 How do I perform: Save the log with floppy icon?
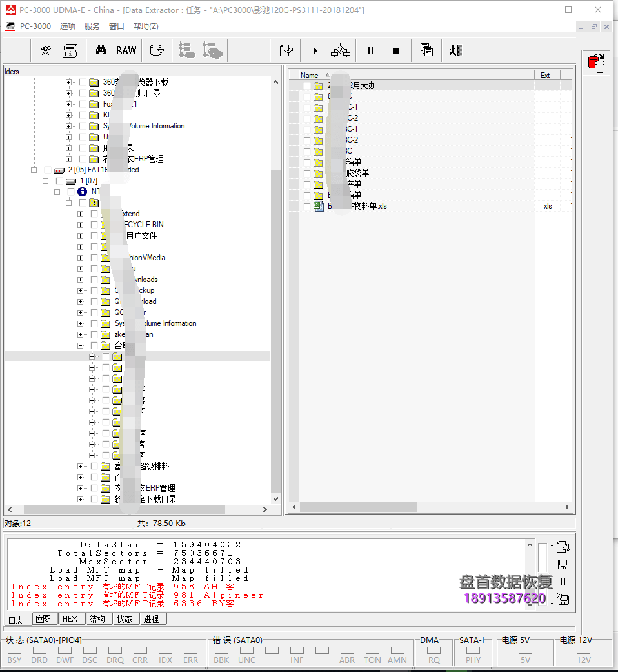(x=563, y=564)
